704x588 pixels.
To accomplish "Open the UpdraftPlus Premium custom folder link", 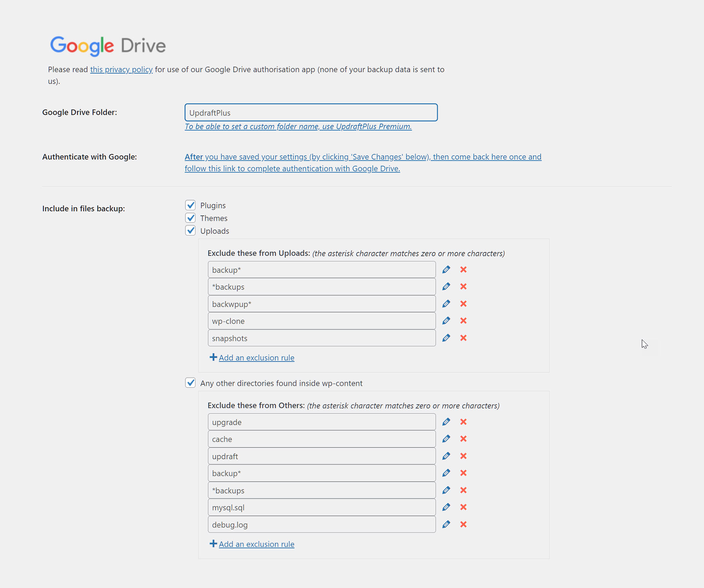I will pos(298,126).
